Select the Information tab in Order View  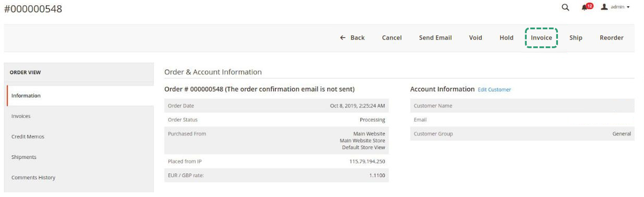coord(80,96)
